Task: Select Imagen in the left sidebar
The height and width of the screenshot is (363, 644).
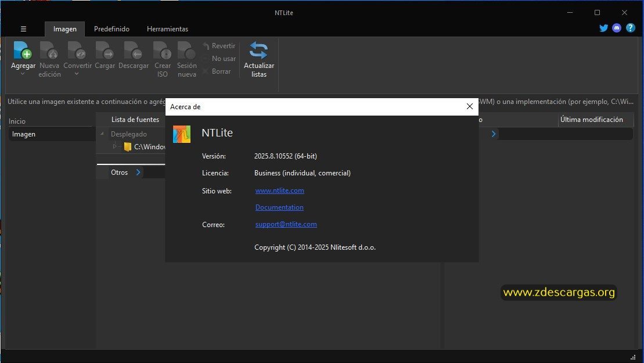Action: pyautogui.click(x=52, y=134)
